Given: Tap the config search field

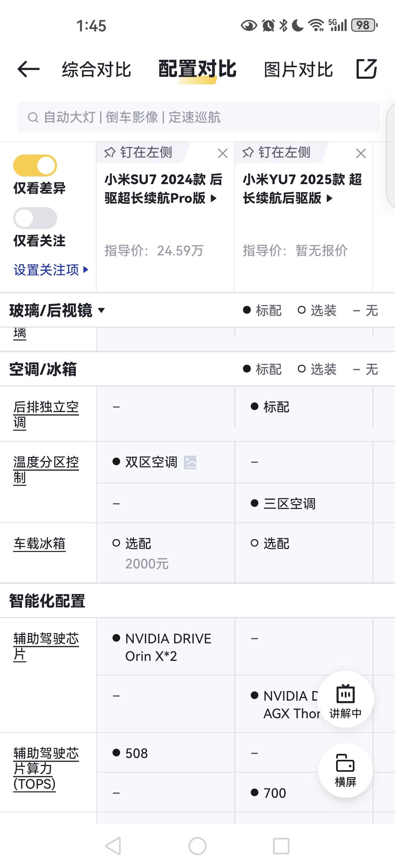Looking at the screenshot, I should tap(198, 117).
